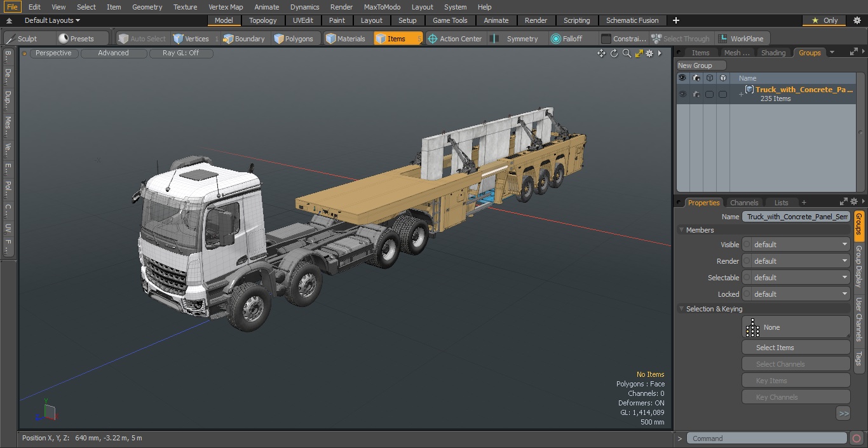Open the Visible dropdown set to default
Screen dimensions: 868x448
(x=796, y=245)
